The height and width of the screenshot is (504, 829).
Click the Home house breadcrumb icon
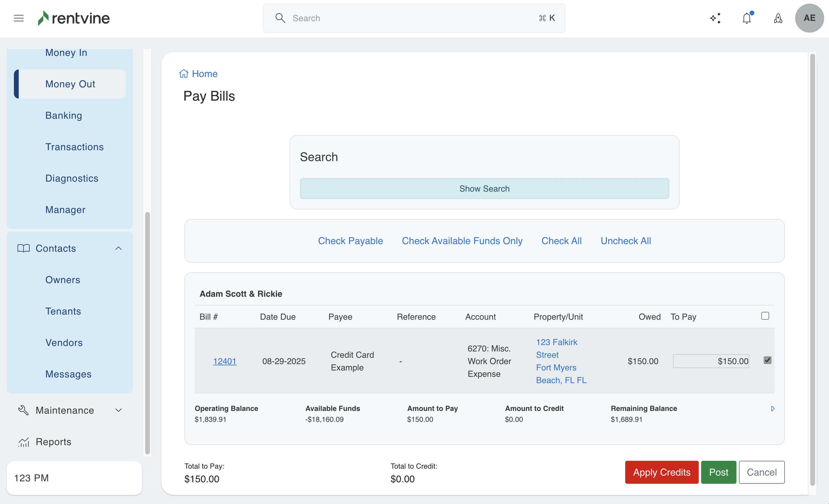point(184,73)
